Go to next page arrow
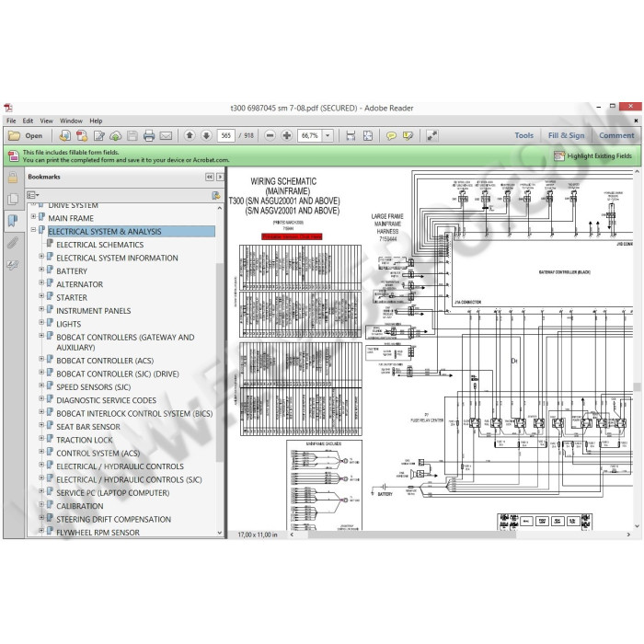The image size is (644, 644). [206, 135]
